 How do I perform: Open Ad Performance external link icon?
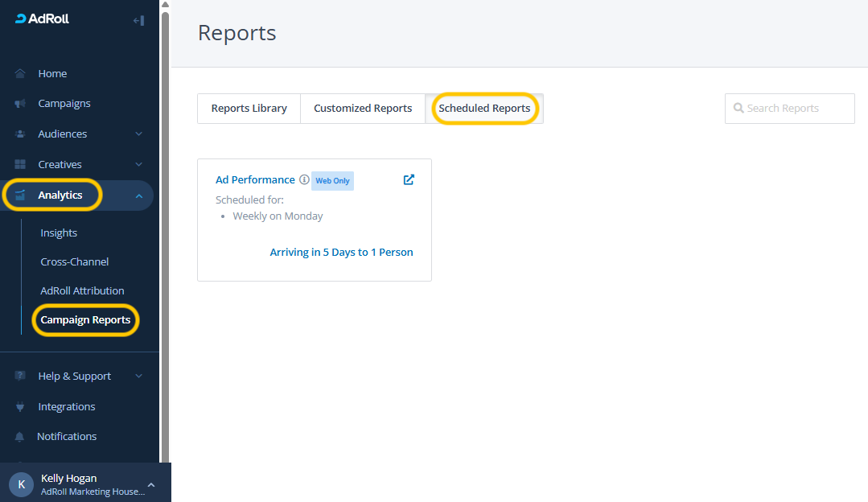pos(409,180)
